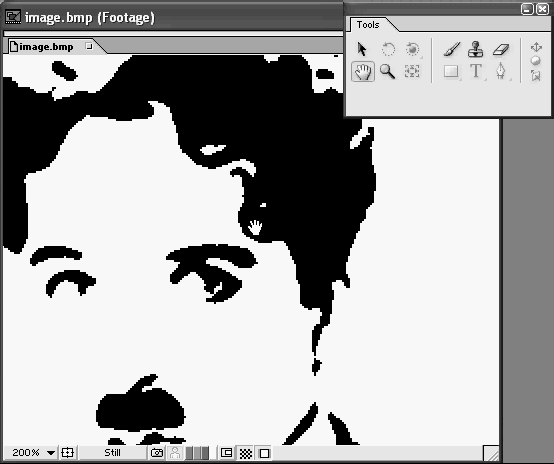Select the Brush tool
Image resolution: width=554 pixels, height=464 pixels.
pyautogui.click(x=452, y=49)
